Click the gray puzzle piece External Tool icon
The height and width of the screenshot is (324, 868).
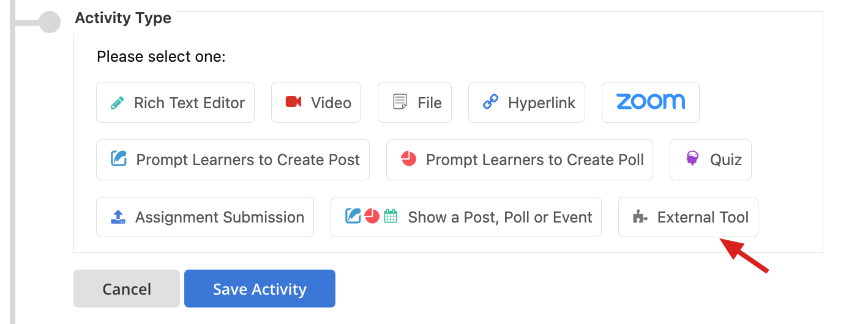pos(640,217)
